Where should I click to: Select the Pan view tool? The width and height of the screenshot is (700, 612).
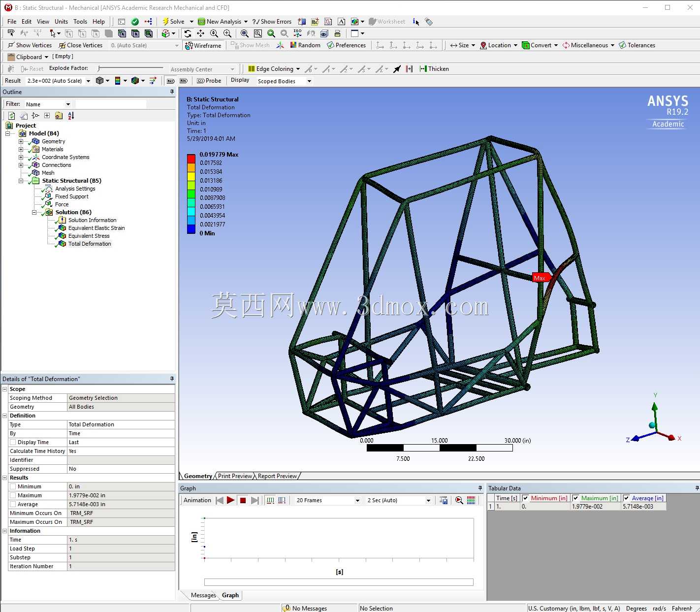(201, 33)
